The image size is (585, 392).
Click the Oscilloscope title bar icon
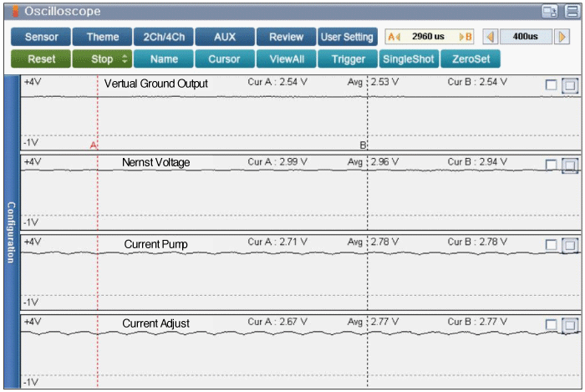click(15, 11)
